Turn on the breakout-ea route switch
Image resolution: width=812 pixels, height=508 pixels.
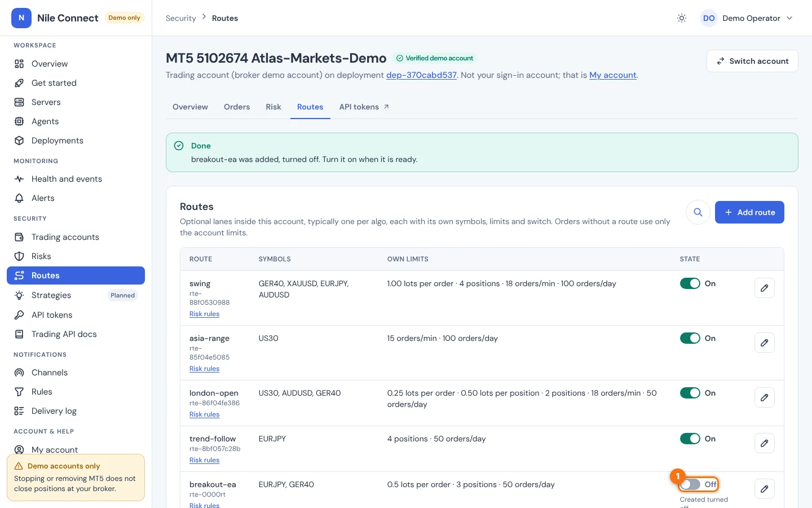point(690,484)
